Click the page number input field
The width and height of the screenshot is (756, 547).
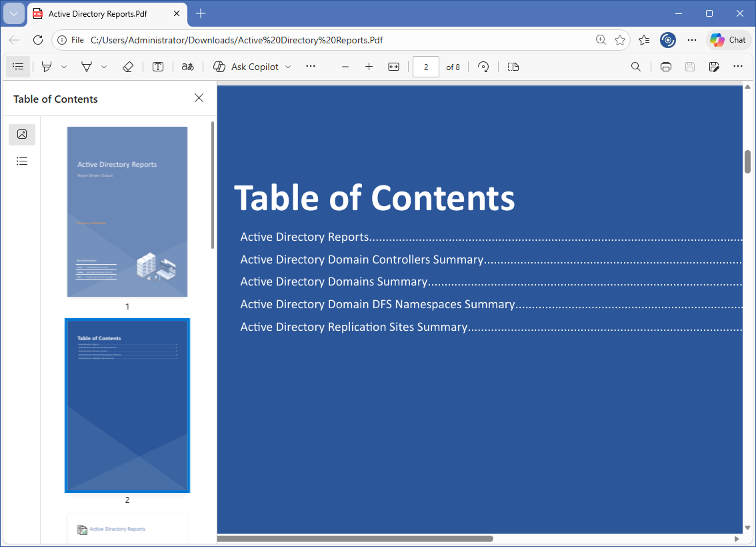click(x=425, y=67)
